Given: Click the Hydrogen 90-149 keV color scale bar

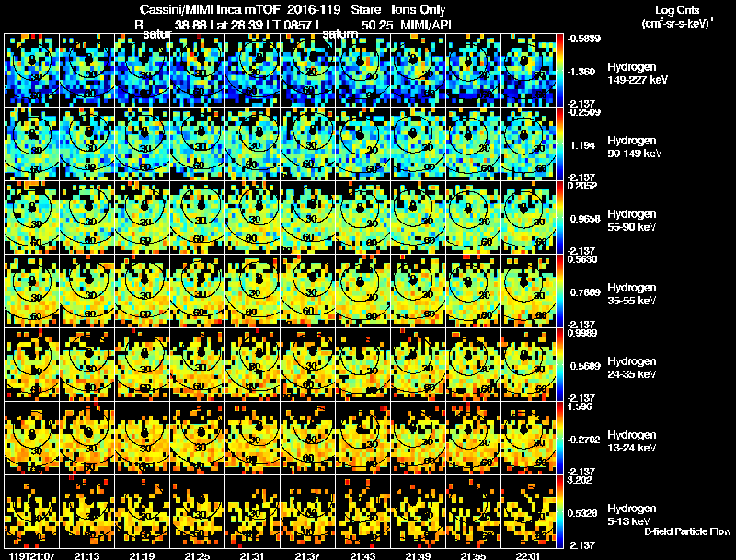Looking at the screenshot, I should pyautogui.click(x=559, y=143).
